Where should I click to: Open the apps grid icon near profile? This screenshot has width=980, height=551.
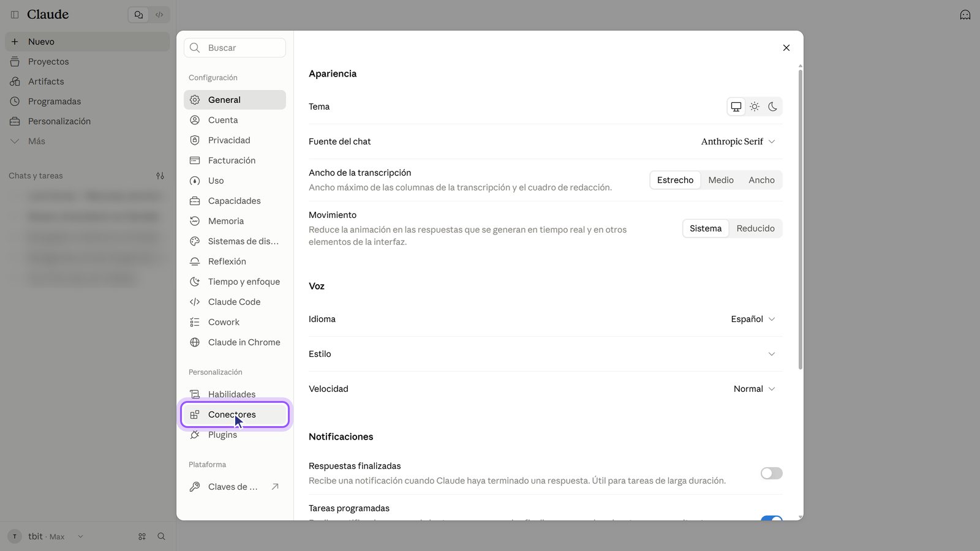(x=142, y=536)
